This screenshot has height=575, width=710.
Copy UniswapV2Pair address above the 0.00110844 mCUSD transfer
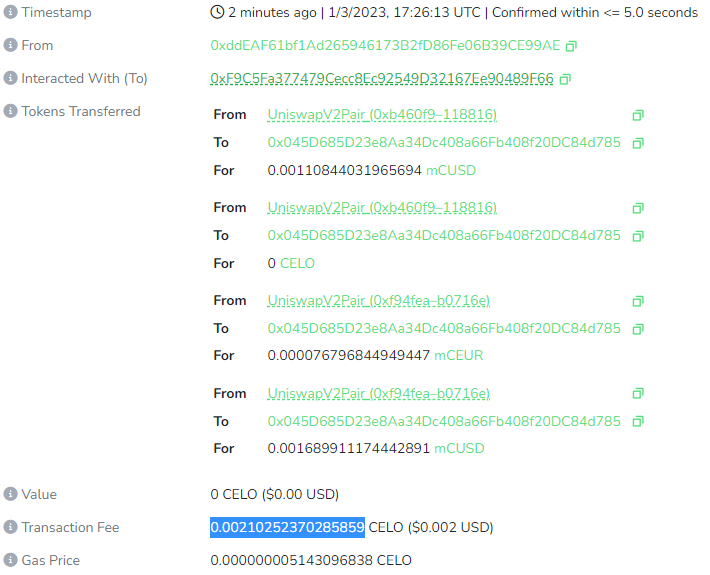pyautogui.click(x=638, y=115)
